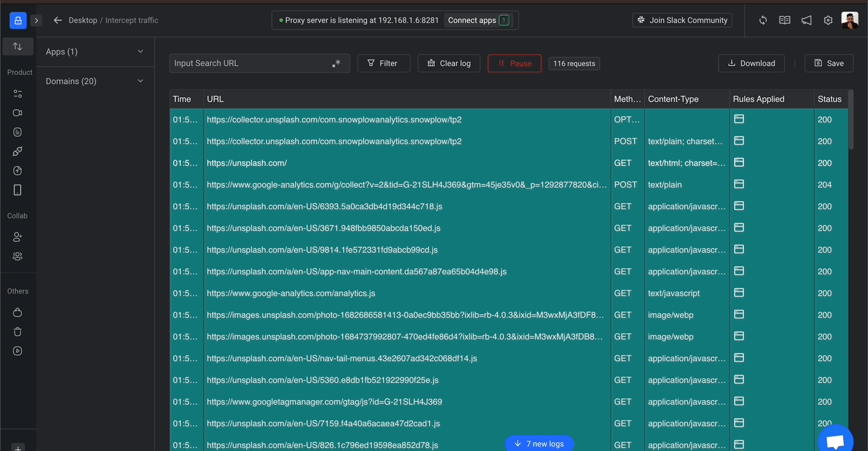Screen dimensions: 868x451
Task: Click the Desktop breadcrumb link
Action: pos(83,20)
